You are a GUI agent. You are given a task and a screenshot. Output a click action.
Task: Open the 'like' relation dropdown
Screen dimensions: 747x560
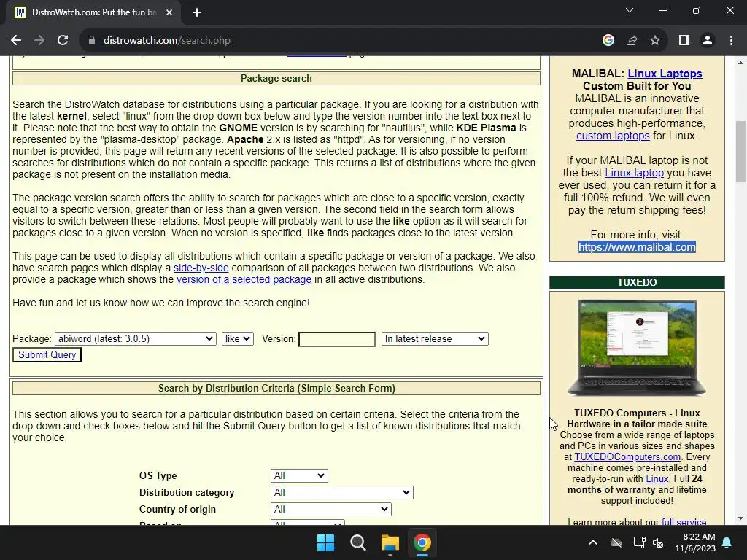coord(238,338)
